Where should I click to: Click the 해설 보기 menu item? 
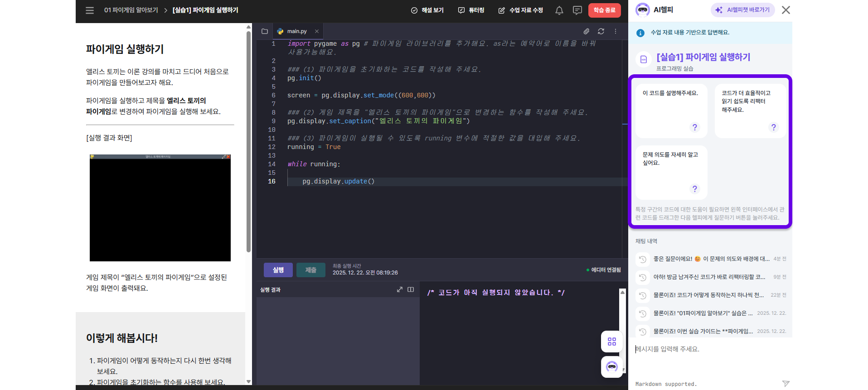(427, 10)
